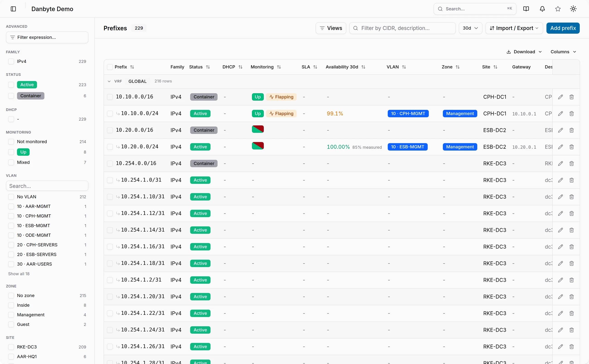Sort by the Availability 30d column arrows
The height and width of the screenshot is (364, 589).
click(363, 67)
